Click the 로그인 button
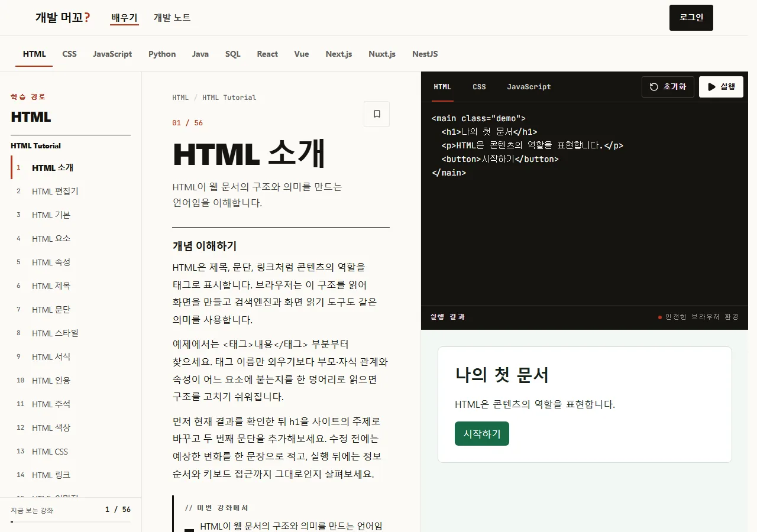 [x=691, y=18]
